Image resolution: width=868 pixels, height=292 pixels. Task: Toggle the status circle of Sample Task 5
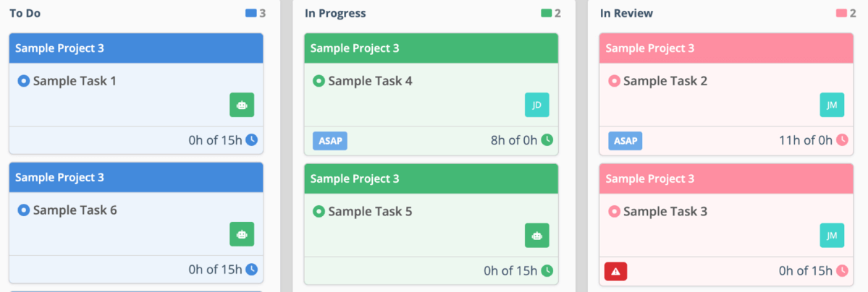pos(319,211)
